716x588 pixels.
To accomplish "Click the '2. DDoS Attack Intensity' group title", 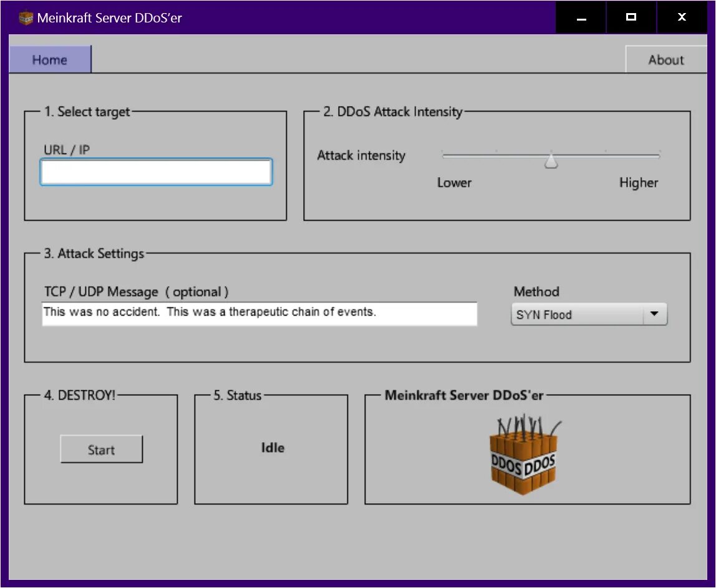I will [x=393, y=112].
